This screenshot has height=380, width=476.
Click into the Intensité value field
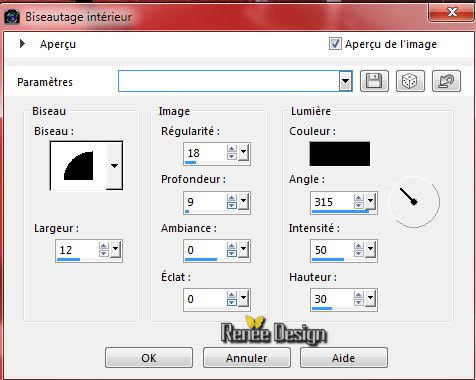tap(332, 250)
